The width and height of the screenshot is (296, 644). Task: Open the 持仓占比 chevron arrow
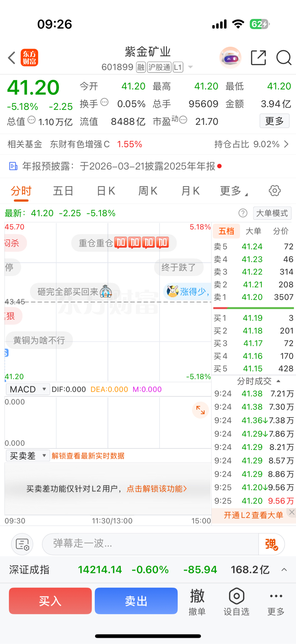click(286, 144)
